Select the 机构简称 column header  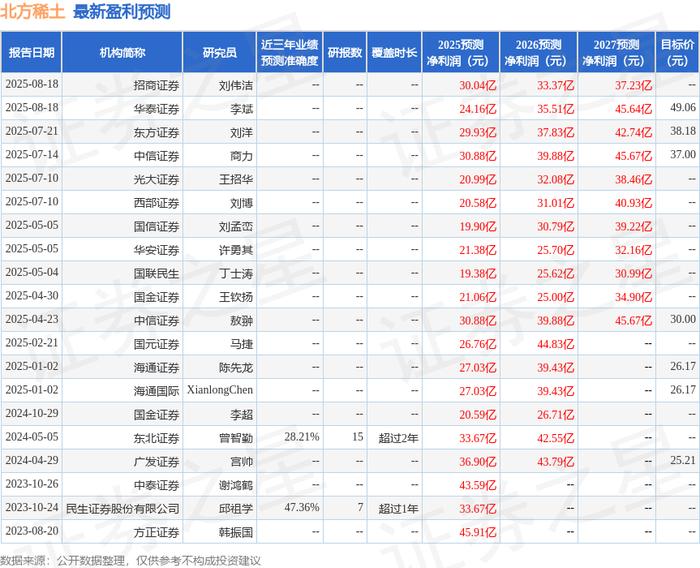pos(122,52)
